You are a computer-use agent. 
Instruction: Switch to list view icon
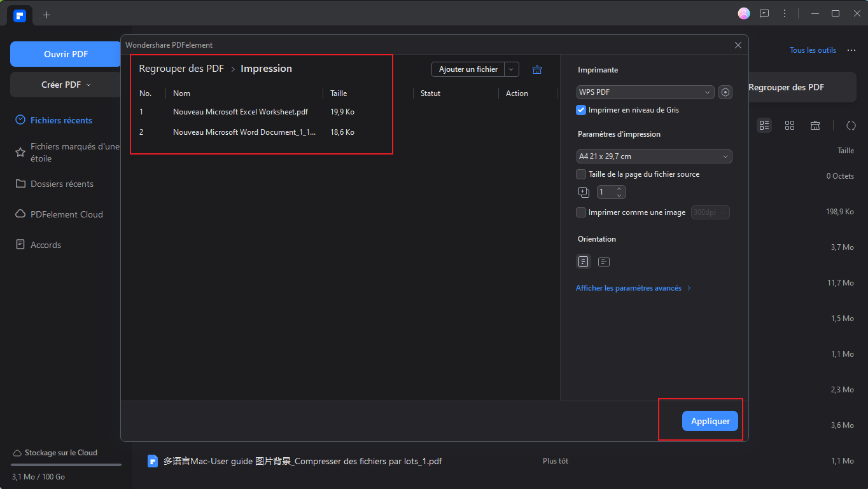764,125
